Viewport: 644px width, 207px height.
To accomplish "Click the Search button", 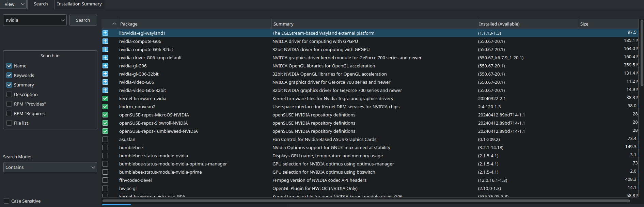I will [83, 20].
